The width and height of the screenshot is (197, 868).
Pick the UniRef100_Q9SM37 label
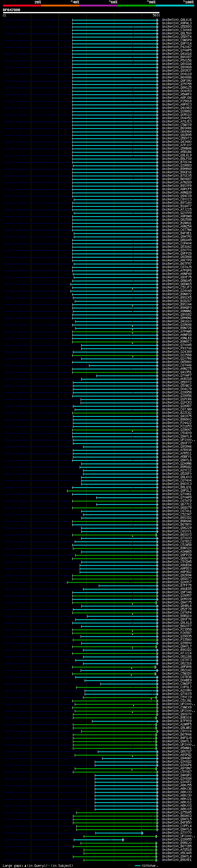(x=177, y=71)
